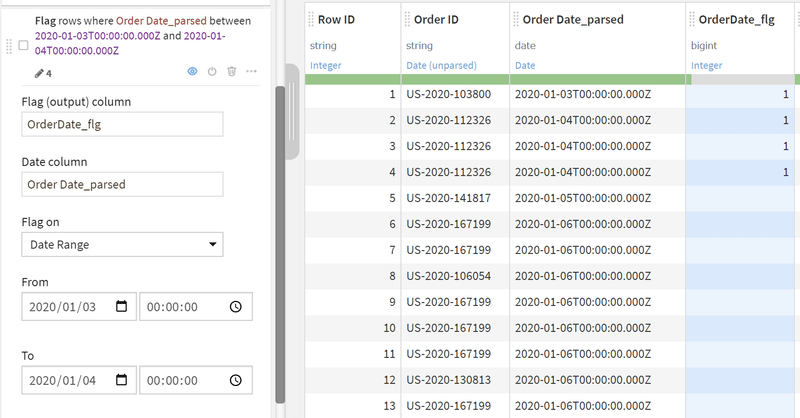Select the OrderDate_flg value 1 in row 4

point(740,172)
